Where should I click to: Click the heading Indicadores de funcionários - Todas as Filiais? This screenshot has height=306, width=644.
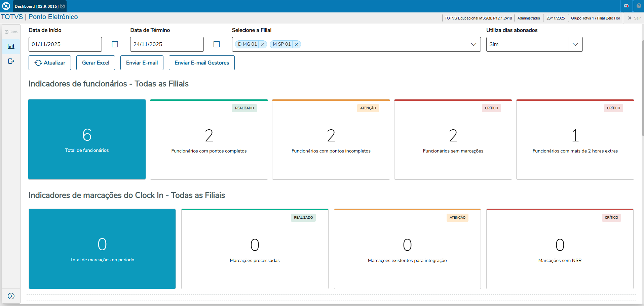(109, 84)
